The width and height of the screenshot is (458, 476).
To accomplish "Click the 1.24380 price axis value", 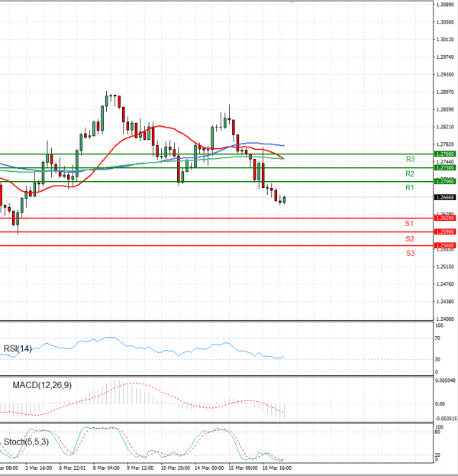I will coord(445,302).
